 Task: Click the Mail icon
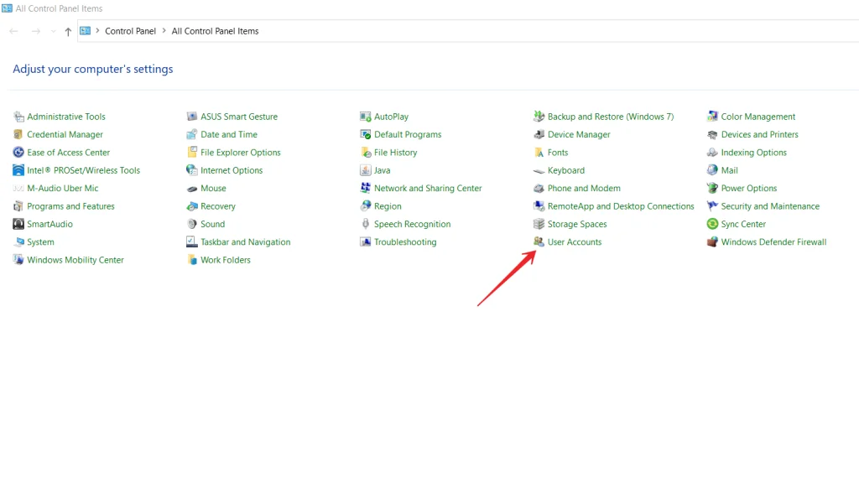(712, 170)
